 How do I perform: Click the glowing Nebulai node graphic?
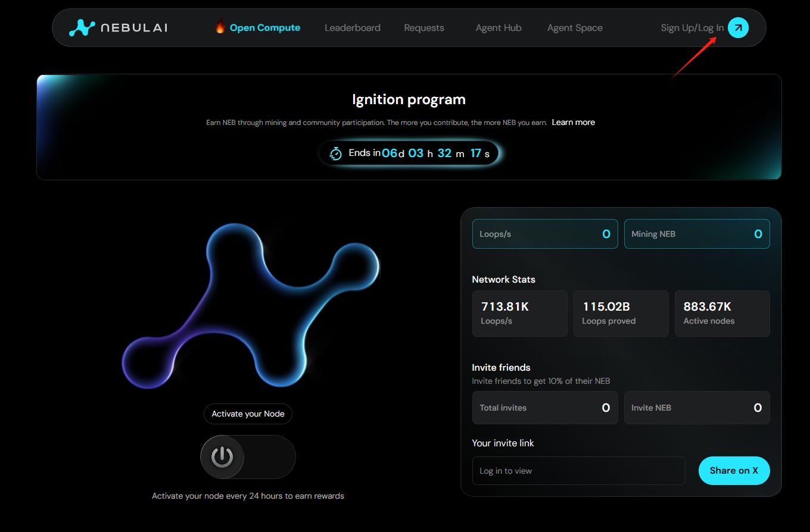click(x=251, y=306)
